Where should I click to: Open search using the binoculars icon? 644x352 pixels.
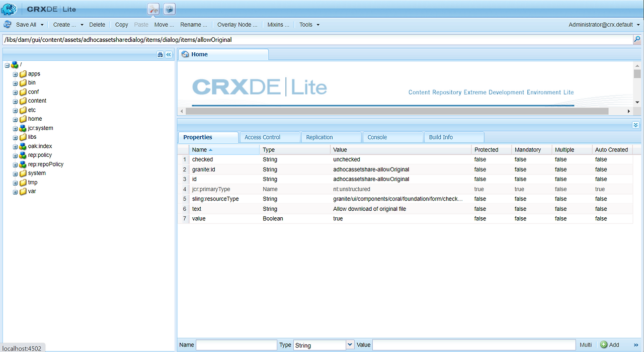click(x=160, y=54)
